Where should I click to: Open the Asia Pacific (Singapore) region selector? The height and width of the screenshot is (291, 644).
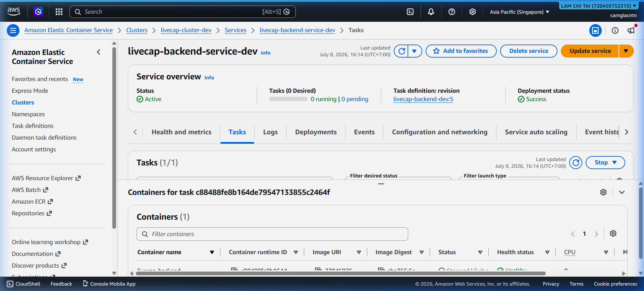520,12
